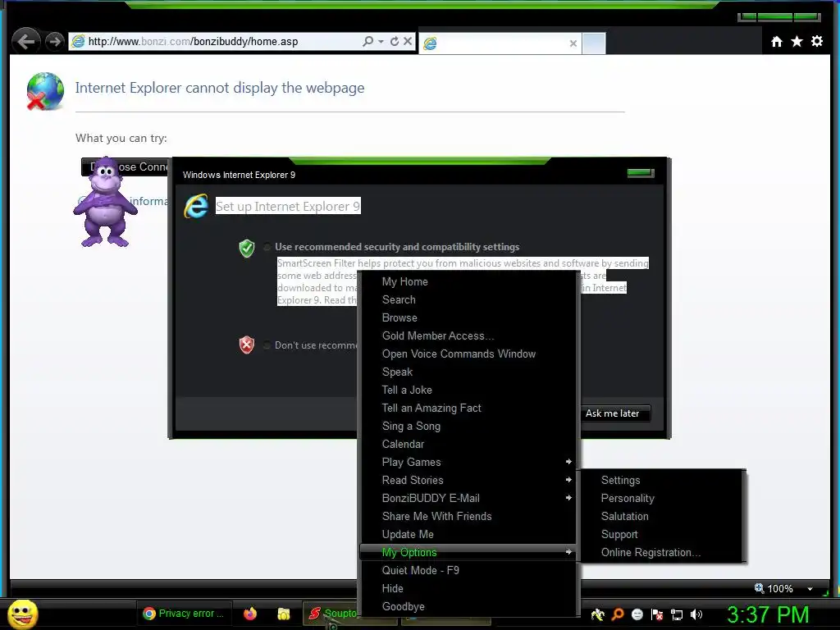Image resolution: width=840 pixels, height=630 pixels.
Task: Switch to the Chrome Privacy error taskbar item
Action: (184, 614)
